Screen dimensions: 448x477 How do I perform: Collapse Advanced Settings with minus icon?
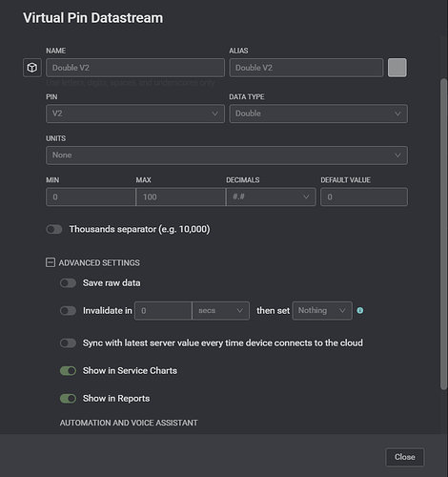click(x=51, y=262)
